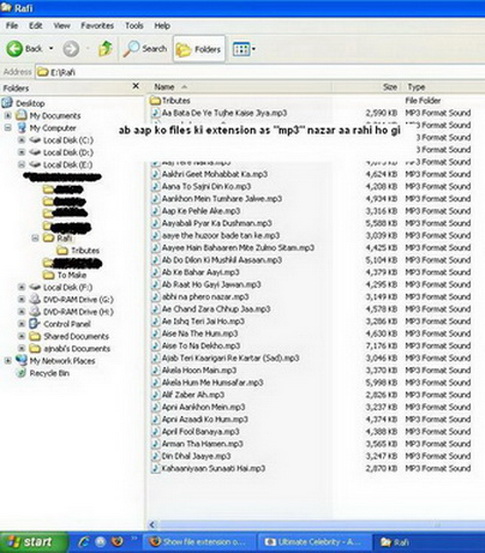485x553 pixels.
Task: Switch to Ultimate Celebrity taskbar window
Action: (x=314, y=542)
